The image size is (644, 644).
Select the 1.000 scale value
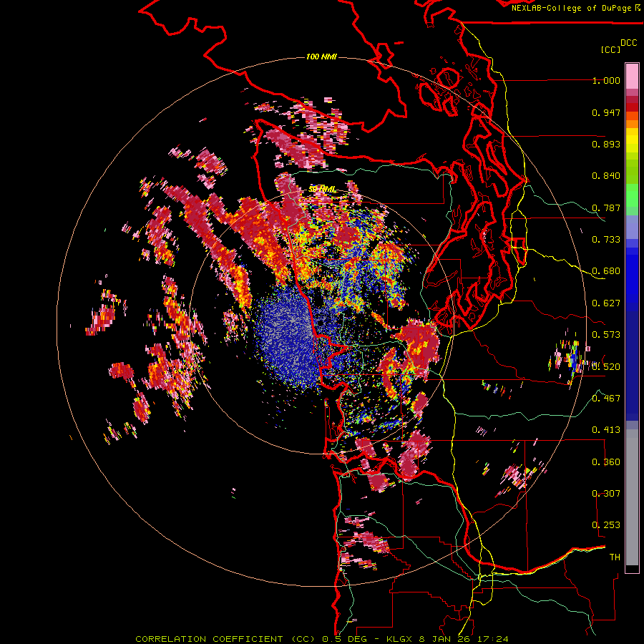point(606,80)
